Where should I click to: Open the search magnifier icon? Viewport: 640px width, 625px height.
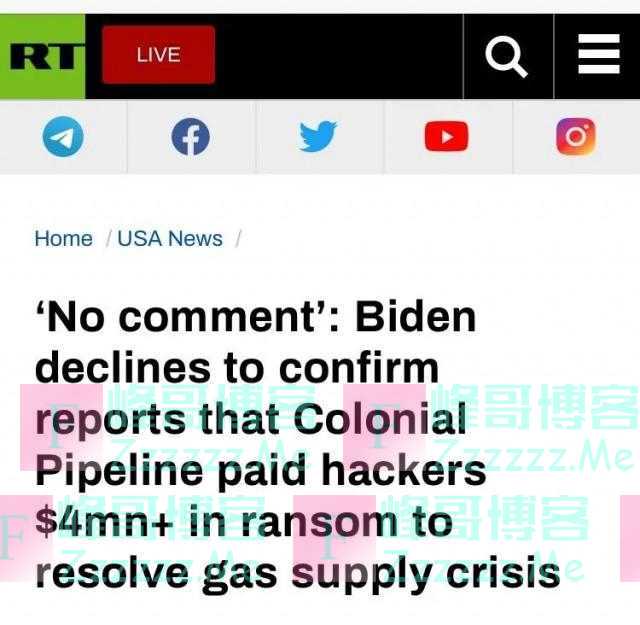(507, 56)
